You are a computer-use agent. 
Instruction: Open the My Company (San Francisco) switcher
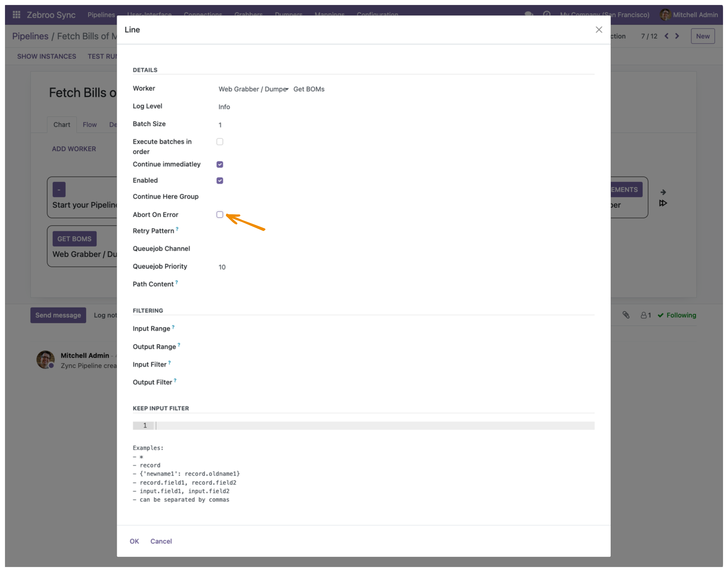tap(605, 15)
